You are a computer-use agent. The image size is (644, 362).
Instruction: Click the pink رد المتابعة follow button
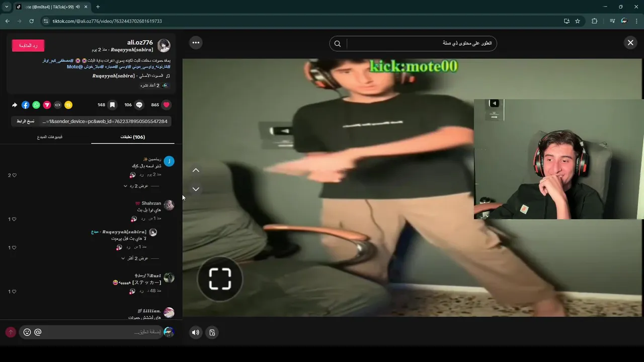pos(28,45)
